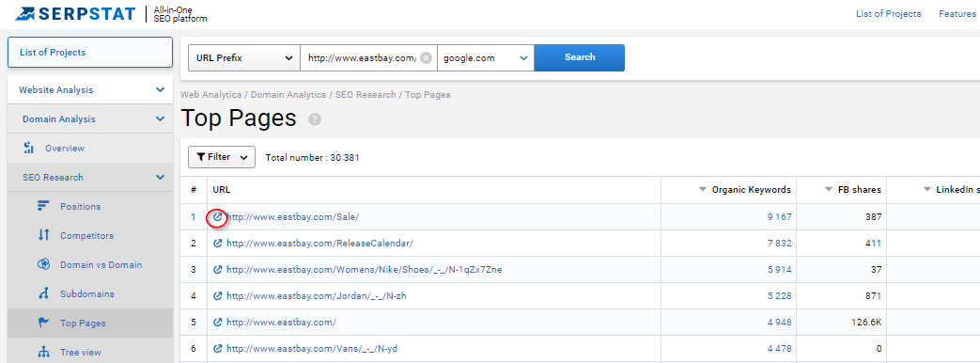
Task: Click the Top Pages flag icon in sidebar
Action: pos(43,323)
